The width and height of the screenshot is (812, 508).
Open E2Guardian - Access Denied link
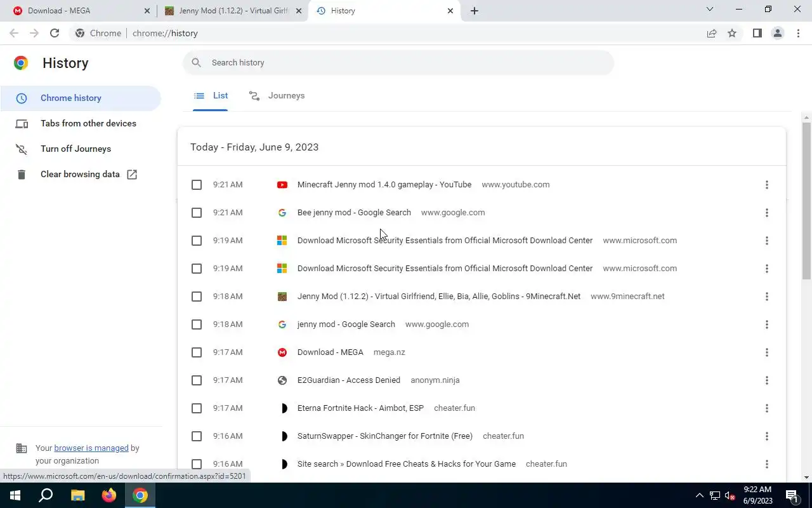[x=349, y=380]
